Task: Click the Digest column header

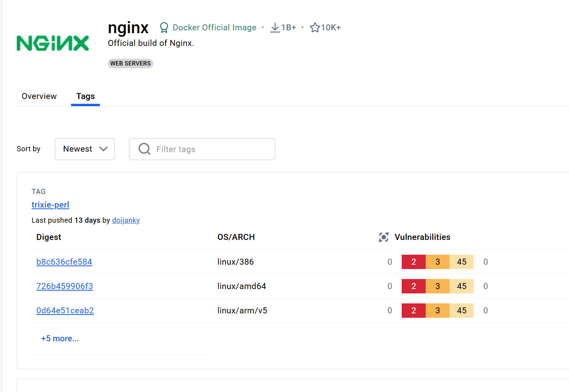Action: coord(49,237)
